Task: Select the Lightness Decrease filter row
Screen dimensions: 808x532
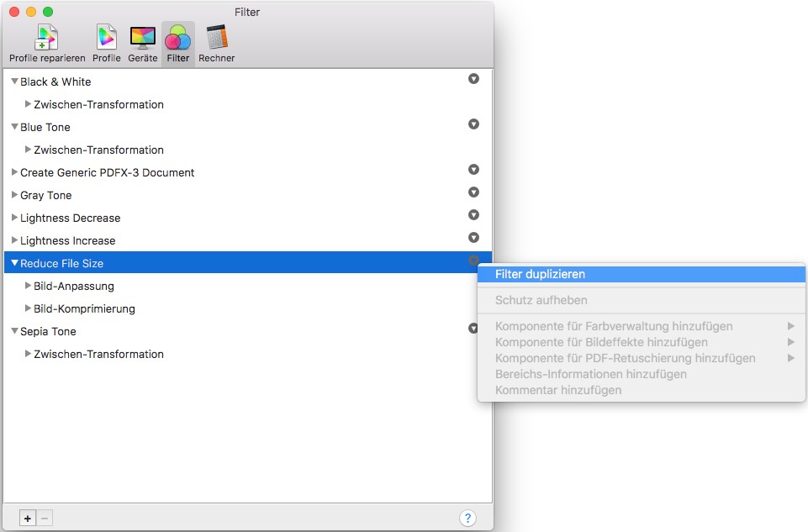Action: 71,218
